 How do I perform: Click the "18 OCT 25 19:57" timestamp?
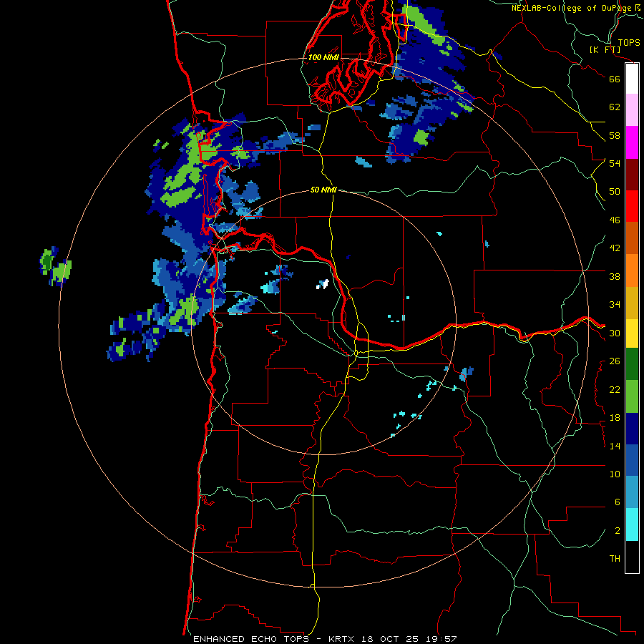(x=409, y=639)
